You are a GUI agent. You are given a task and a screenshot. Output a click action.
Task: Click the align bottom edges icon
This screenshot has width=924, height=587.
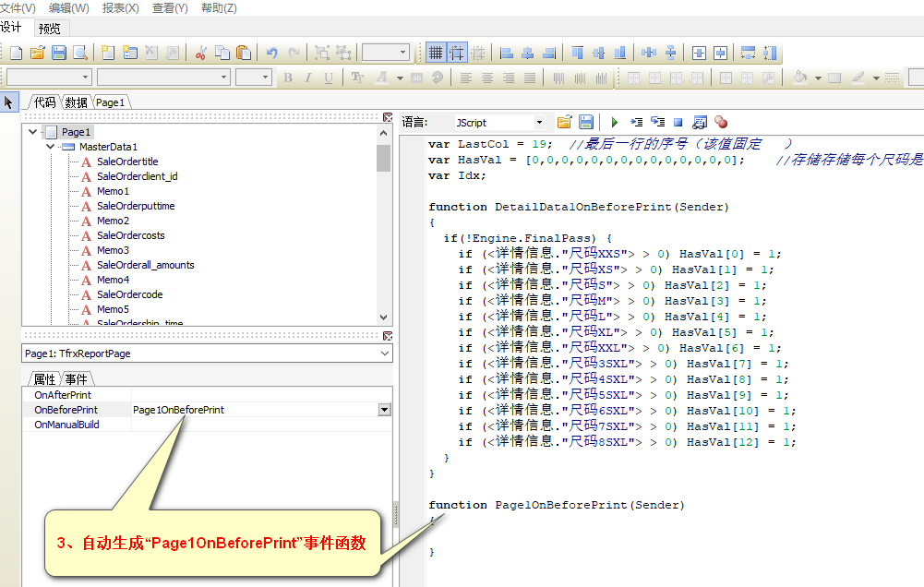pyautogui.click(x=620, y=53)
